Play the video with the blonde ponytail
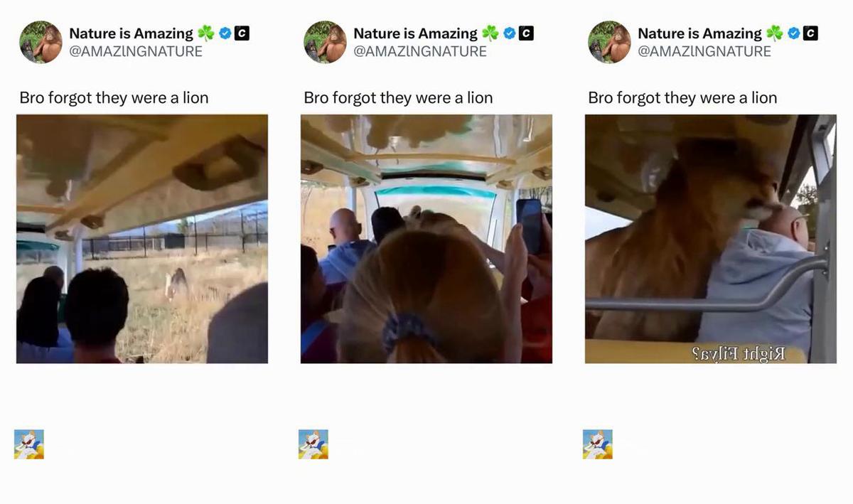This screenshot has height=504, width=853. (426, 239)
